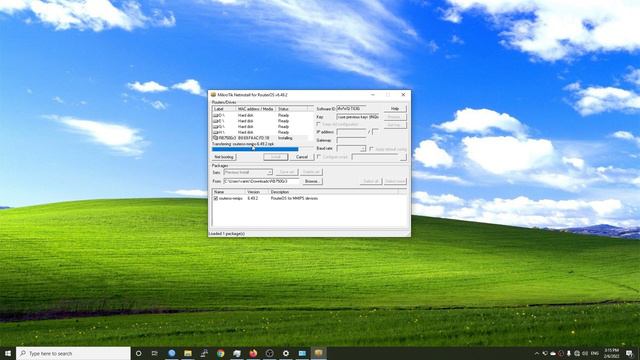Click the Version column header in packages

point(257,192)
